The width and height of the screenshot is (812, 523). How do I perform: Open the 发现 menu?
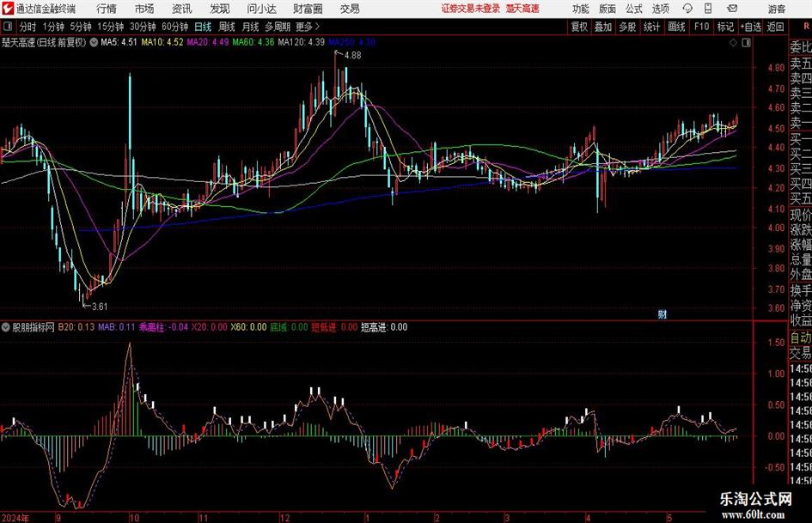click(220, 9)
